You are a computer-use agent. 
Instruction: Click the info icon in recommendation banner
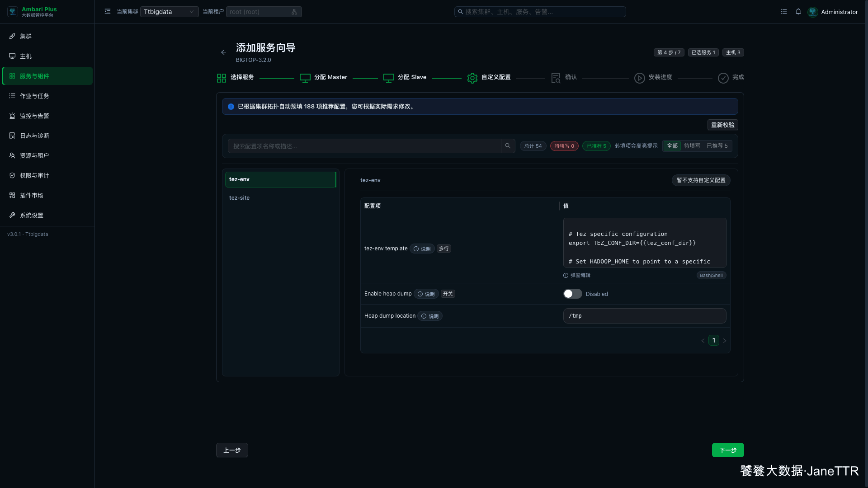pyautogui.click(x=231, y=107)
